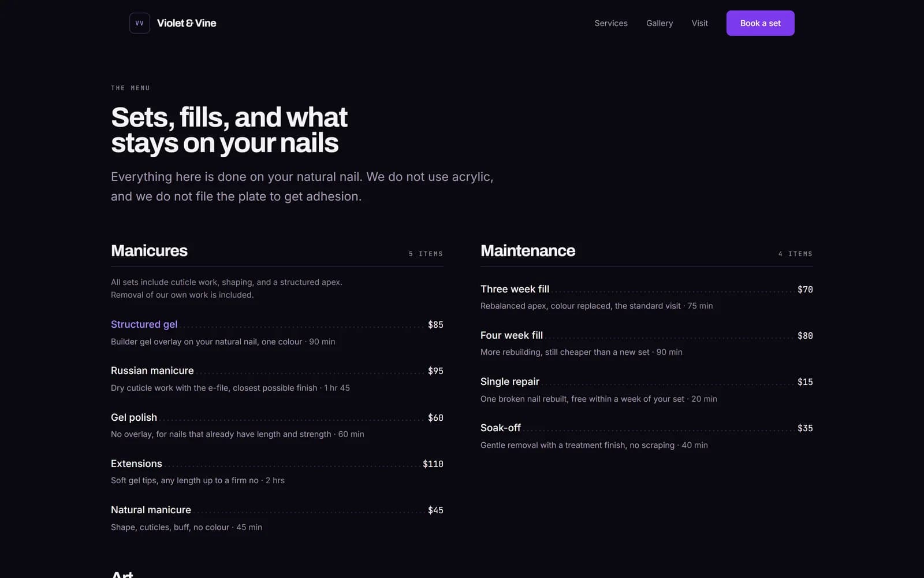Select the $45 Natural manicure price
This screenshot has height=578, width=924.
click(x=435, y=510)
